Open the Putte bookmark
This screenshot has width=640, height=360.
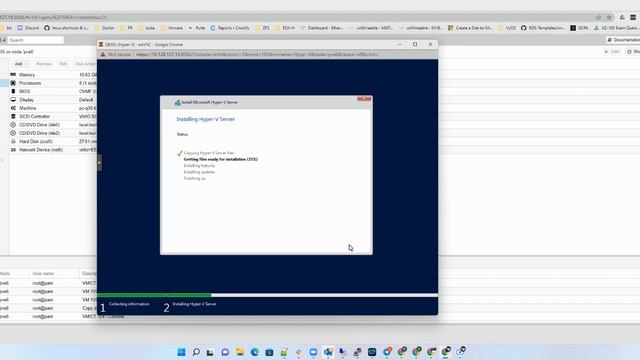coord(197,28)
